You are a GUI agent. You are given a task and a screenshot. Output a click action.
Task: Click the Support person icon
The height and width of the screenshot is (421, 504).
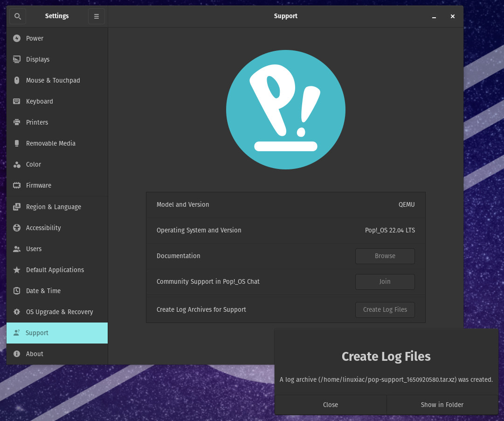click(17, 333)
